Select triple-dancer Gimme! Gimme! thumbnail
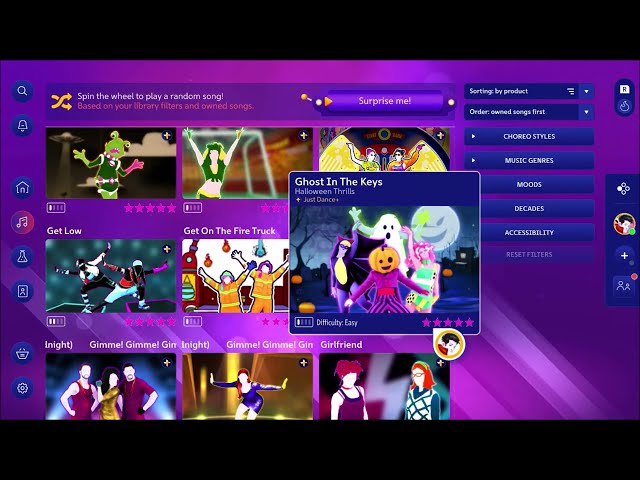The height and width of the screenshot is (480, 640). click(111, 387)
